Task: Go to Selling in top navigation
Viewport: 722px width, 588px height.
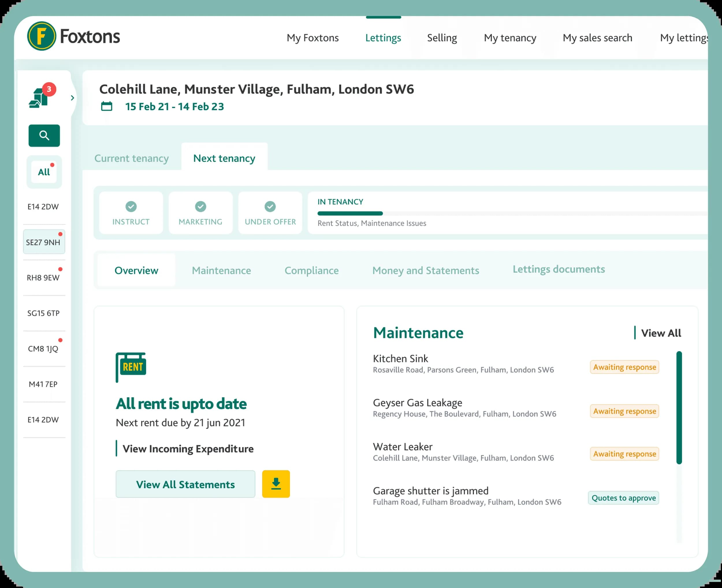Action: (442, 38)
